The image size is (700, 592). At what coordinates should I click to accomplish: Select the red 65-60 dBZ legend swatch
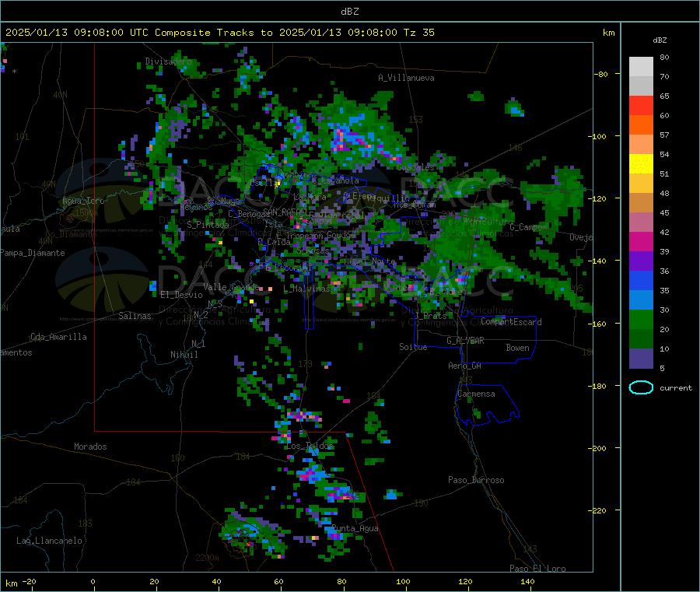[x=641, y=105]
